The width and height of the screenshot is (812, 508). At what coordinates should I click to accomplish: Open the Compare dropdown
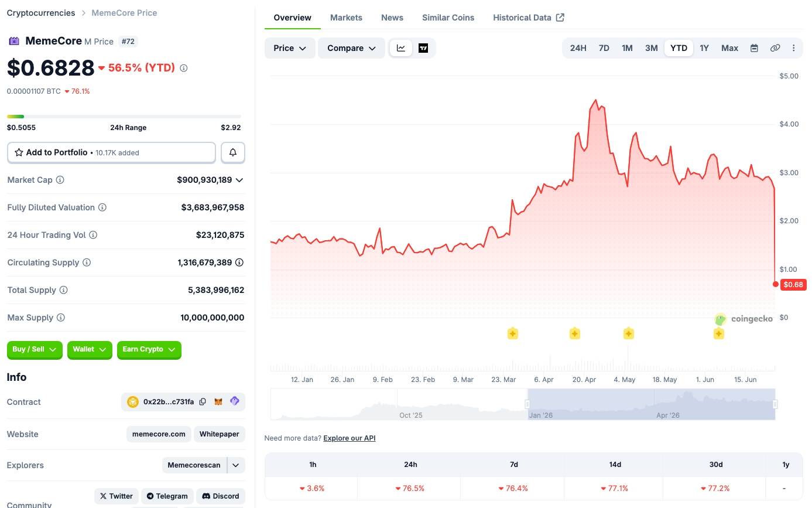pyautogui.click(x=351, y=48)
